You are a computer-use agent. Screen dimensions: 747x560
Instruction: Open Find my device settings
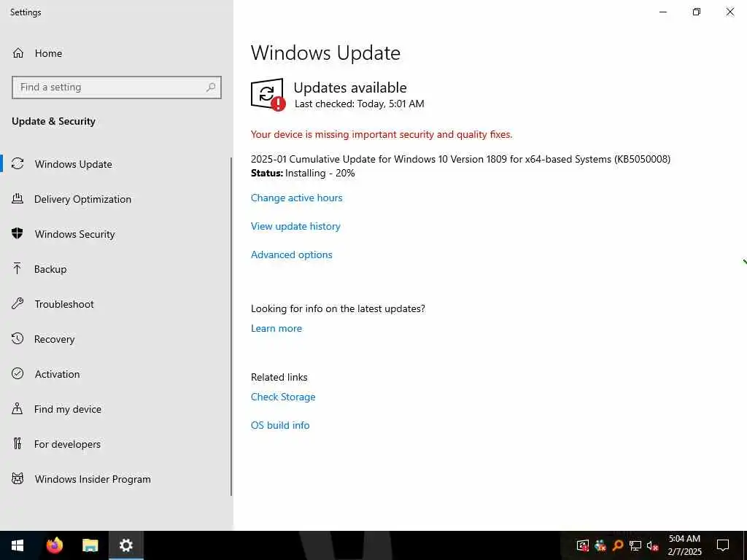(116, 409)
